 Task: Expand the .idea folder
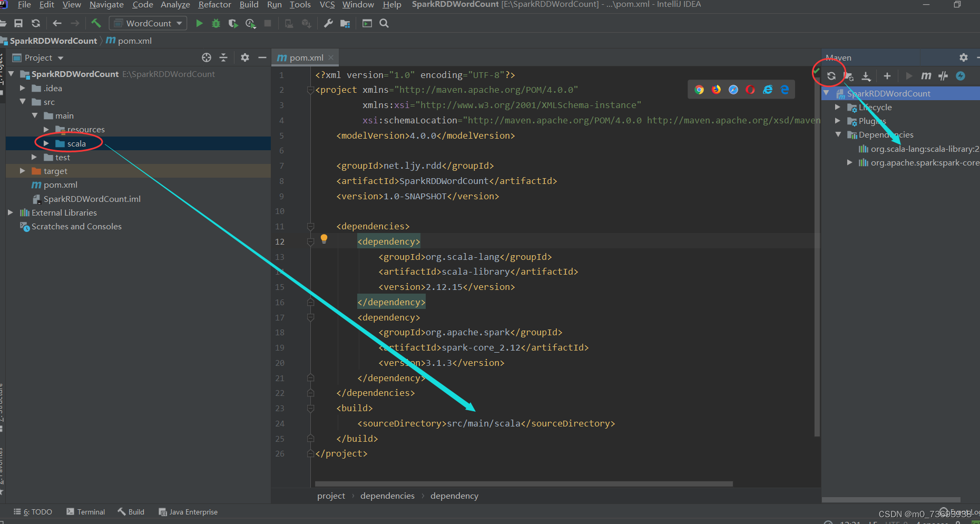click(x=23, y=88)
